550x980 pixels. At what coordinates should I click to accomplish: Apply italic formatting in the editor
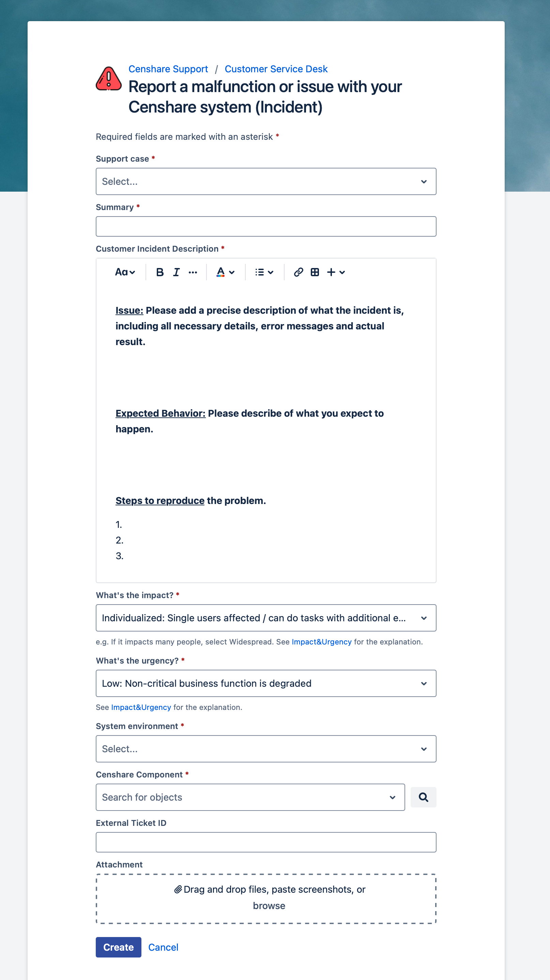[x=176, y=272]
